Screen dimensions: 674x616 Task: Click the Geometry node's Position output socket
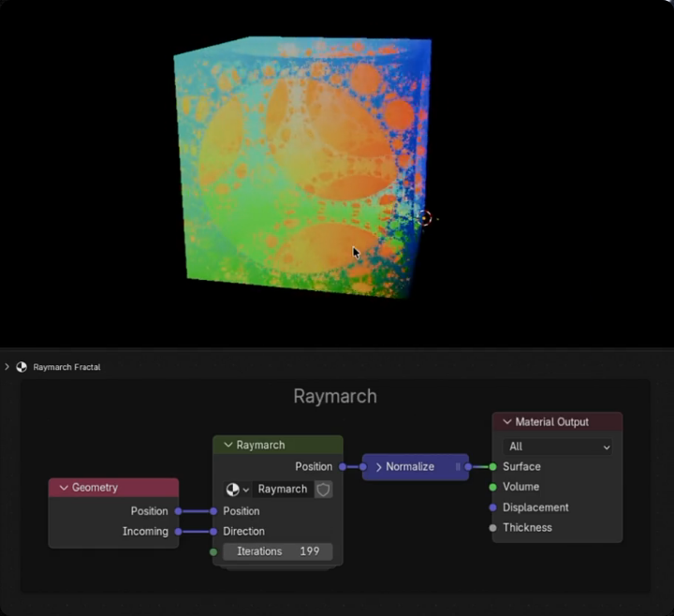point(178,511)
